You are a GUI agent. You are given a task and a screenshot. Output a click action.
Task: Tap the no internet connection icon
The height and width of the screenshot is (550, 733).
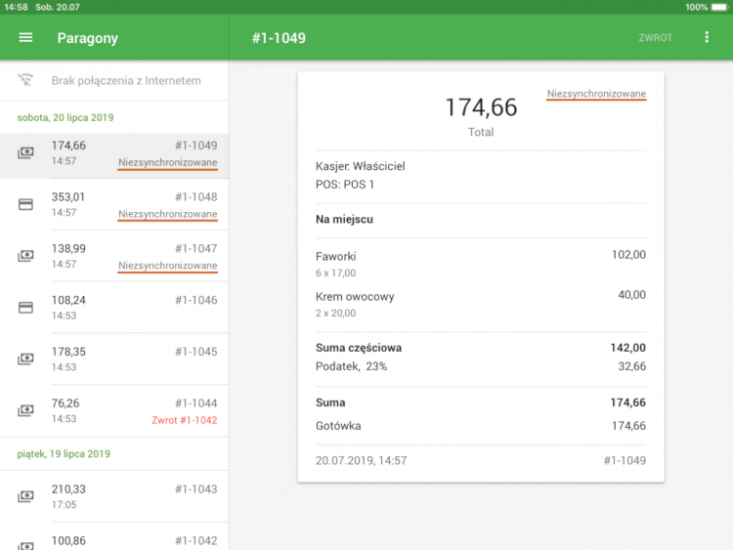(25, 81)
